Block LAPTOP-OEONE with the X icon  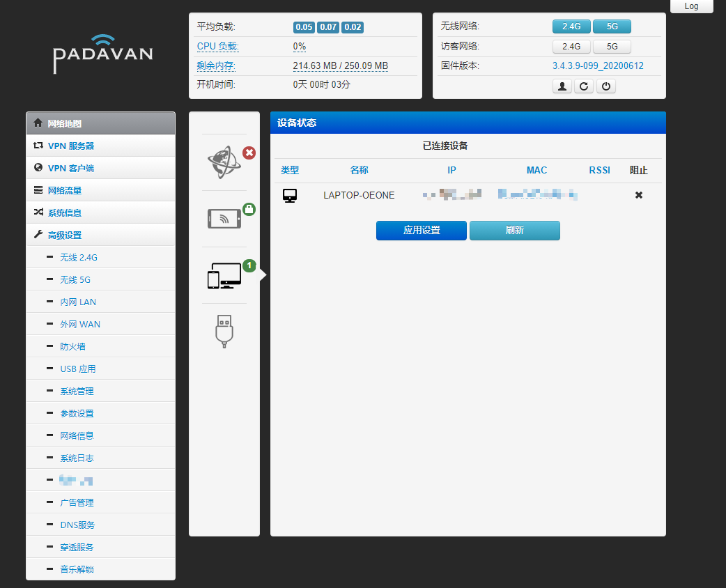pyautogui.click(x=638, y=195)
